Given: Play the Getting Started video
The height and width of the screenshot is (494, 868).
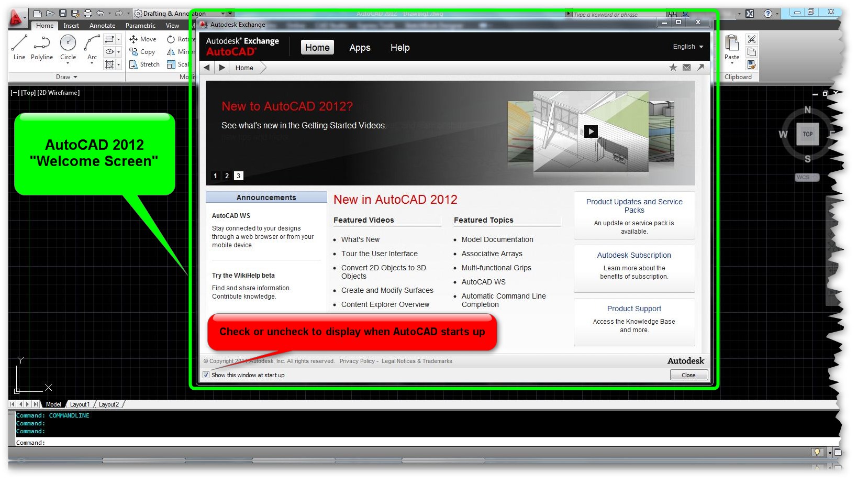Looking at the screenshot, I should coord(591,131).
